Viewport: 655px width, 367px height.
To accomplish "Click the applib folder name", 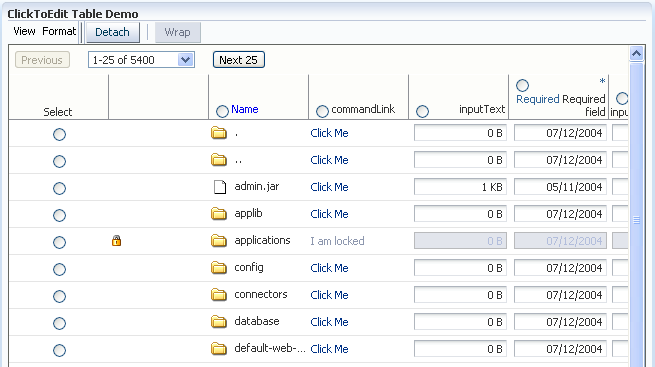I will [x=248, y=214].
